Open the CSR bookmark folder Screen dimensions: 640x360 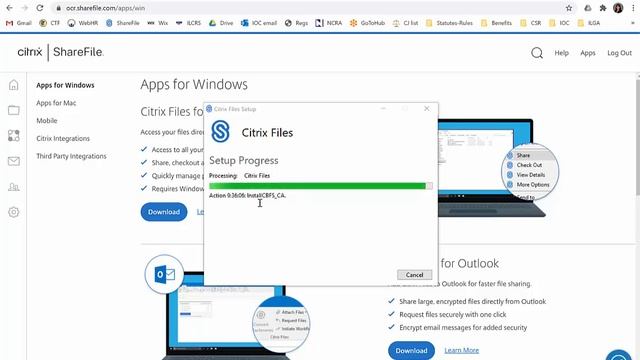531,23
